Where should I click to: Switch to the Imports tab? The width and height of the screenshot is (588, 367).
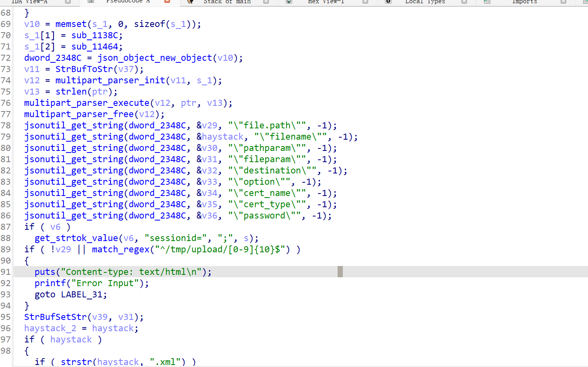pyautogui.click(x=524, y=2)
